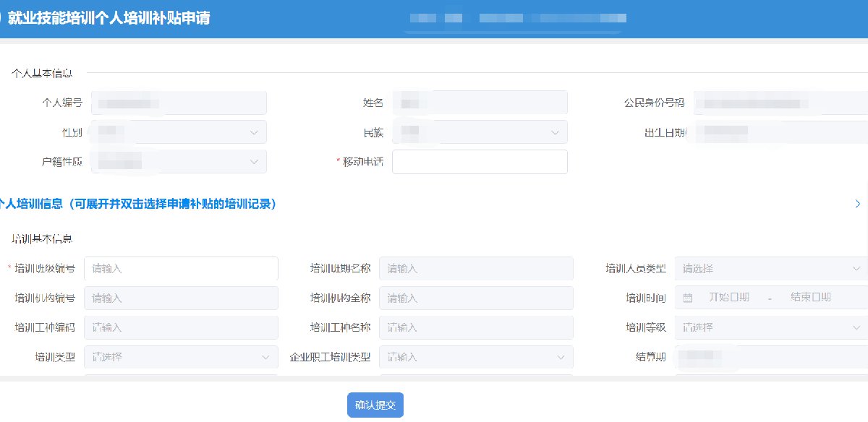Click the 培训工种名称 input field
This screenshot has height=422, width=868.
tap(476, 327)
